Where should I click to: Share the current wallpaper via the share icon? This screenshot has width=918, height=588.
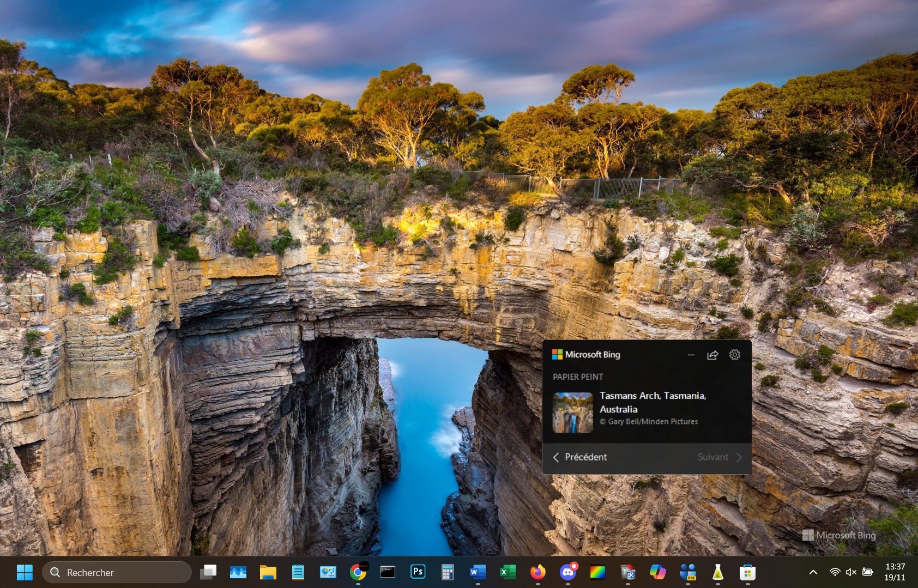point(713,355)
